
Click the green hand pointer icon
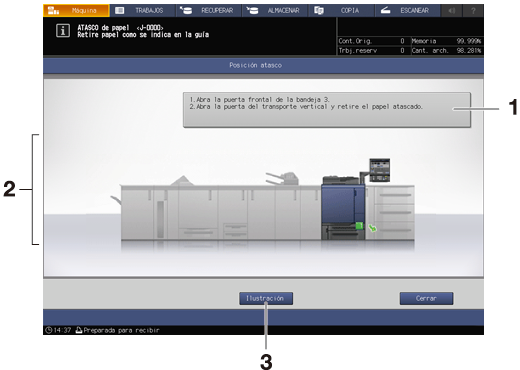pyautogui.click(x=372, y=228)
